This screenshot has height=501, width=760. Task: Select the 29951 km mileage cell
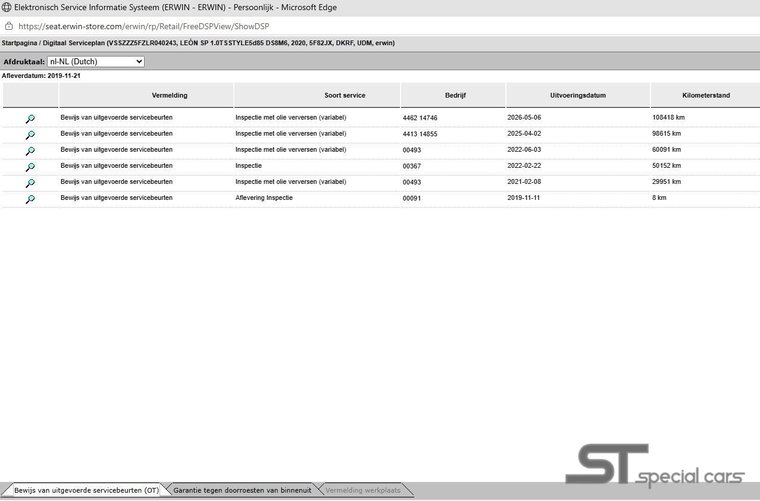(666, 181)
